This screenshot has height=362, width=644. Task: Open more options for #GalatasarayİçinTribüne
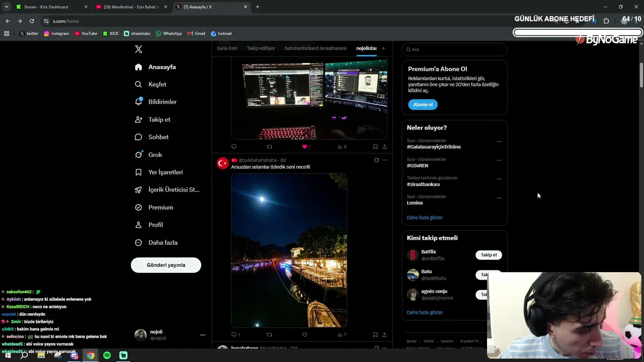point(499,142)
